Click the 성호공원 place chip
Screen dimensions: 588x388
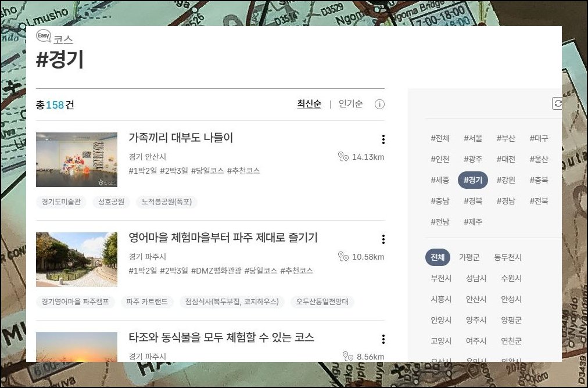pos(111,202)
